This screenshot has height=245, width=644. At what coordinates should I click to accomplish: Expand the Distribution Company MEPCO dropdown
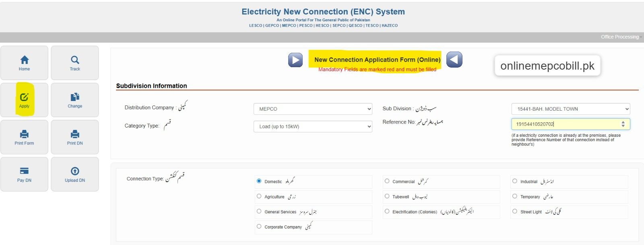tap(313, 109)
